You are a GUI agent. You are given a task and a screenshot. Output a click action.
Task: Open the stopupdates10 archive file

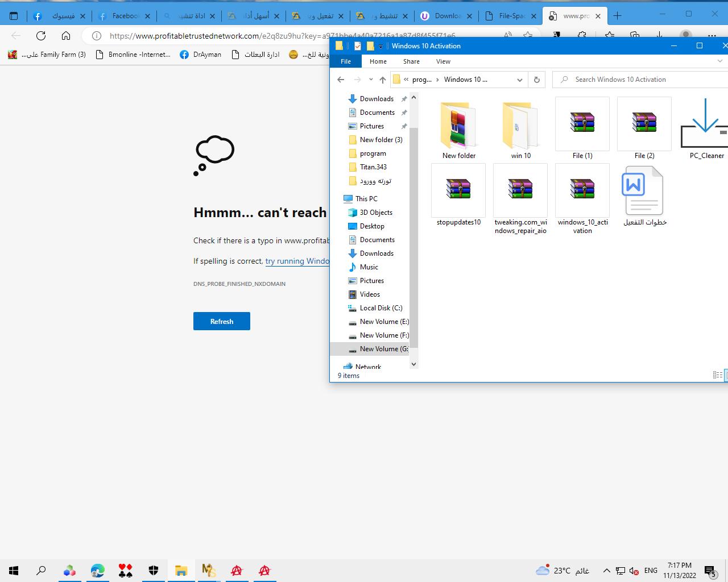pyautogui.click(x=458, y=190)
